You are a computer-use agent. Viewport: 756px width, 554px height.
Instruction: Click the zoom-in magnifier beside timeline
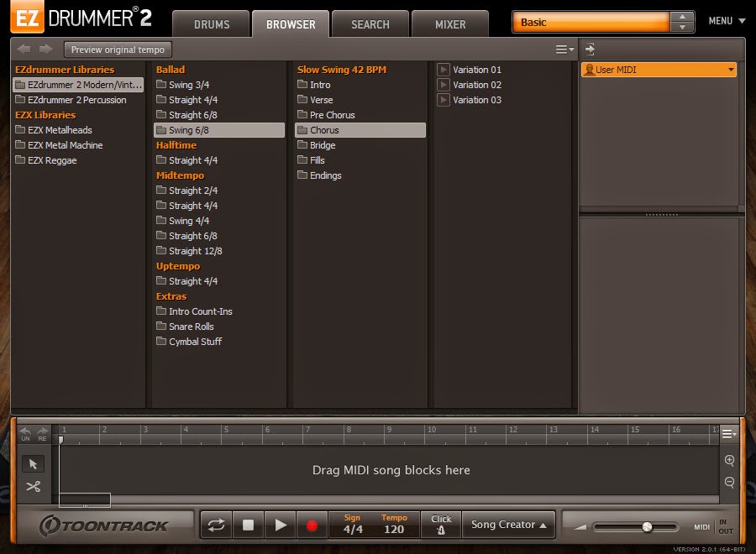click(x=729, y=460)
